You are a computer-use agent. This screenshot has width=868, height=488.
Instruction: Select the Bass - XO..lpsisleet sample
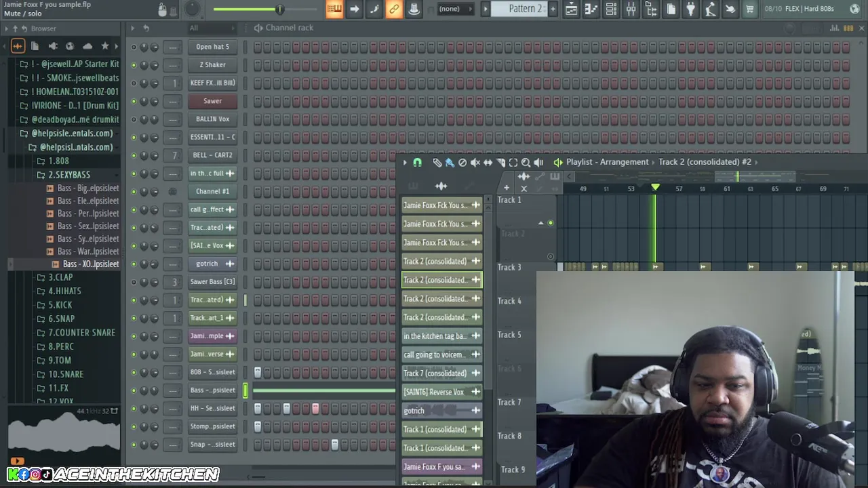[x=90, y=264]
